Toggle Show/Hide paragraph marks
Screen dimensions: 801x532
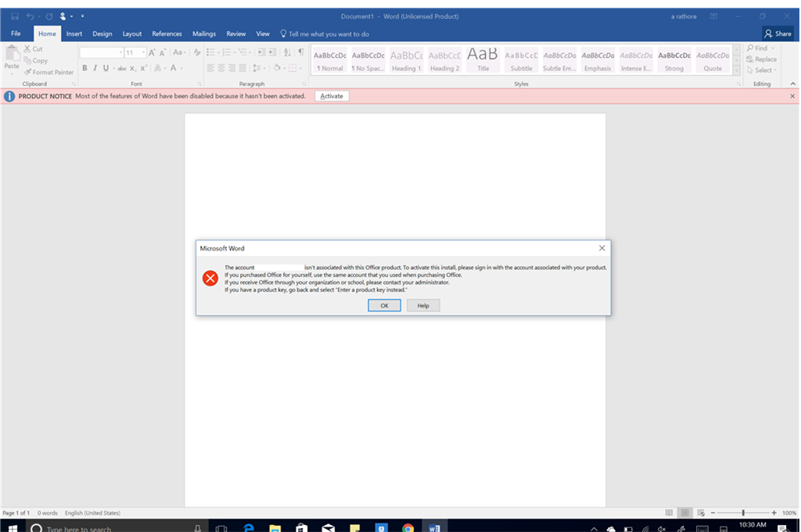click(301, 52)
